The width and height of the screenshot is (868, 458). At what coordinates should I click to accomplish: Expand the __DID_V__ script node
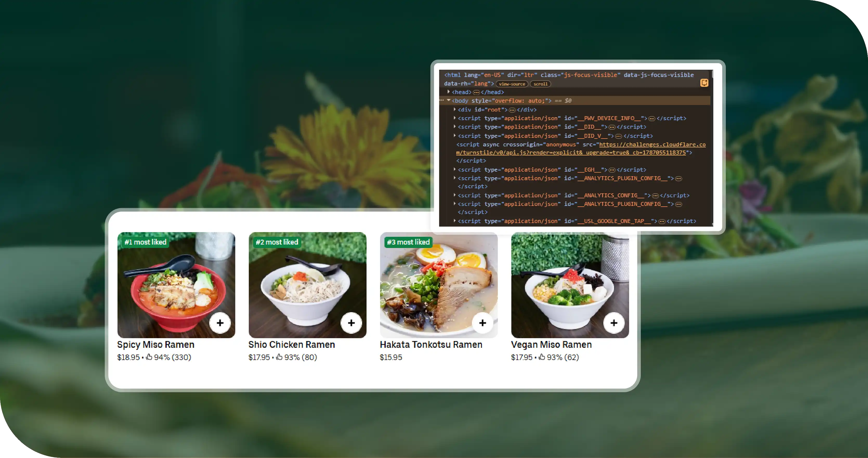455,135
